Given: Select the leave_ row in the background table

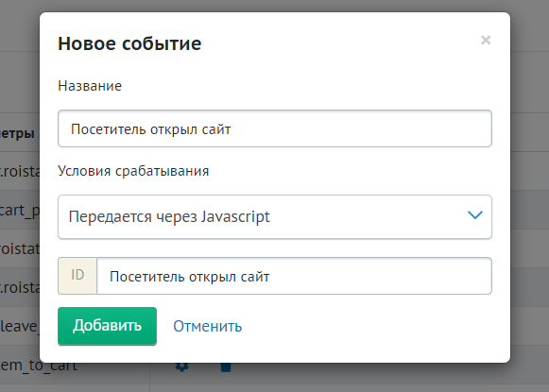Looking at the screenshot, I should click(x=20, y=326).
